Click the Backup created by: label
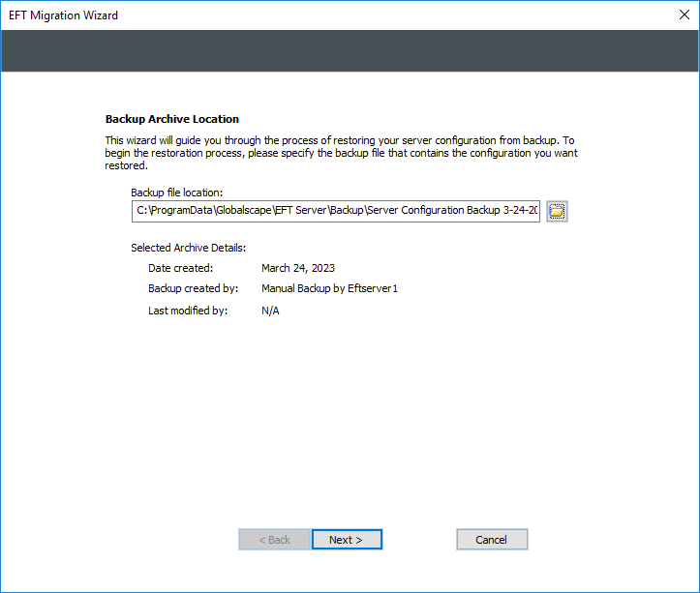The image size is (700, 593). coord(193,288)
